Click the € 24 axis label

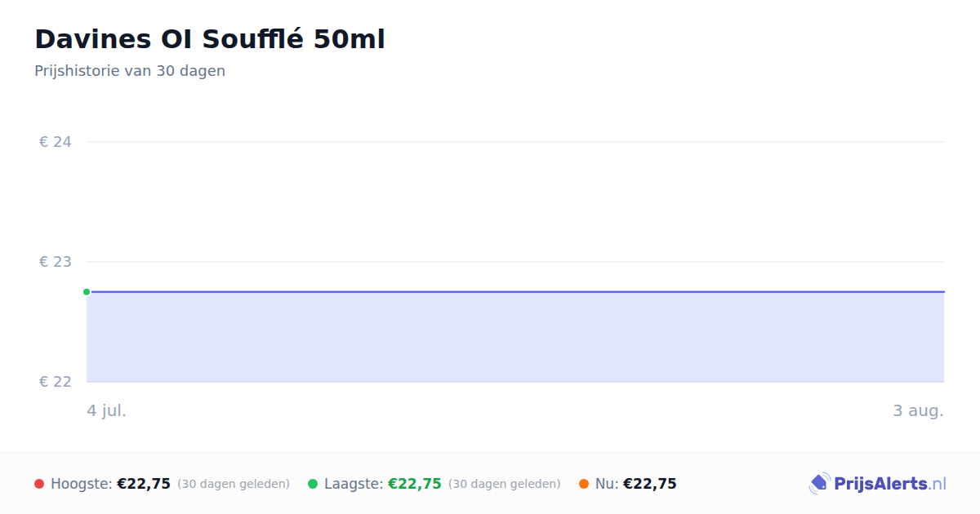(x=56, y=142)
